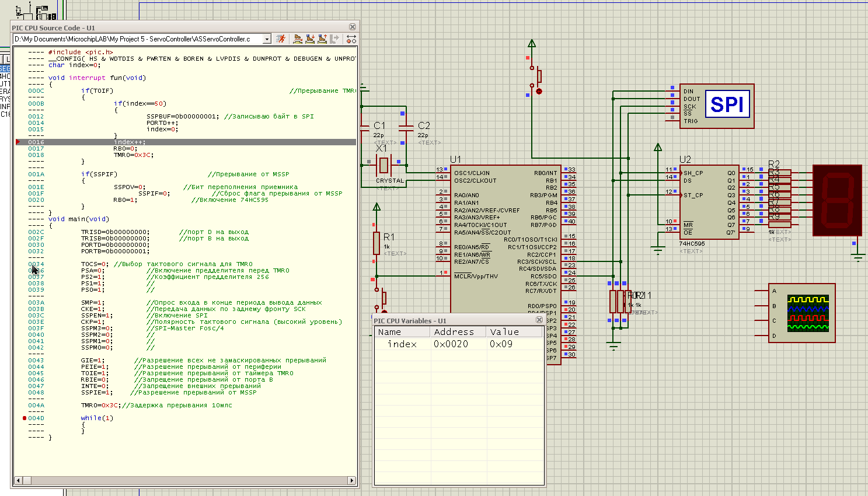Click the Address column header in Variables
The width and height of the screenshot is (868, 496).
pyautogui.click(x=458, y=332)
